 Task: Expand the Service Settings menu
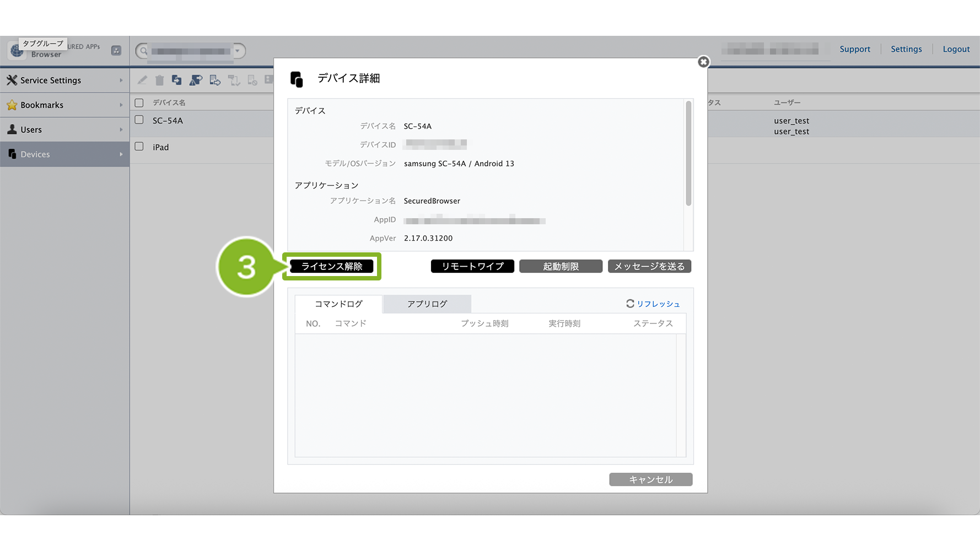click(x=64, y=80)
